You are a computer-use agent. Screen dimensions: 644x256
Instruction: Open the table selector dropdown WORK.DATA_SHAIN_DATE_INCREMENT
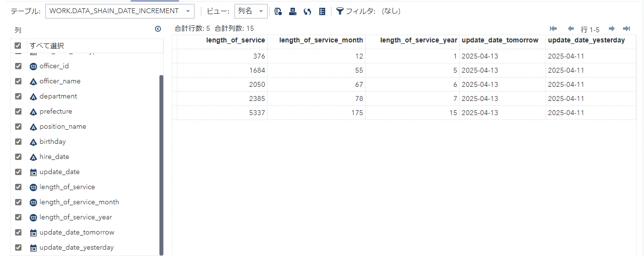(x=119, y=11)
